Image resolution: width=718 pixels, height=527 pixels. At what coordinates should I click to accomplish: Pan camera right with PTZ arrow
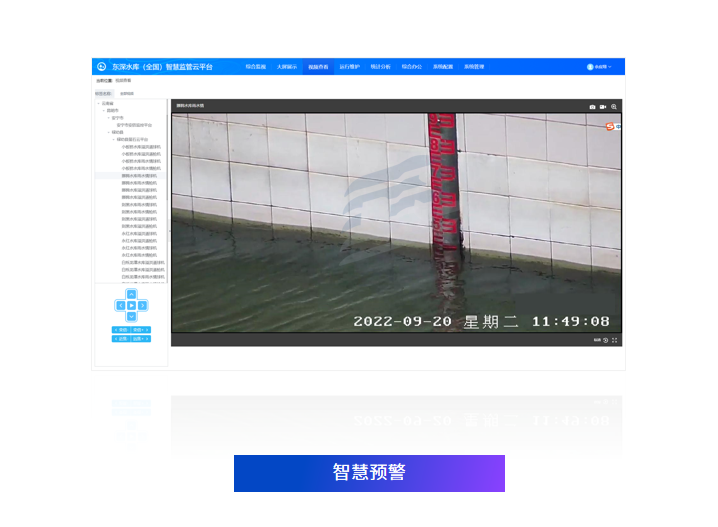click(x=143, y=305)
